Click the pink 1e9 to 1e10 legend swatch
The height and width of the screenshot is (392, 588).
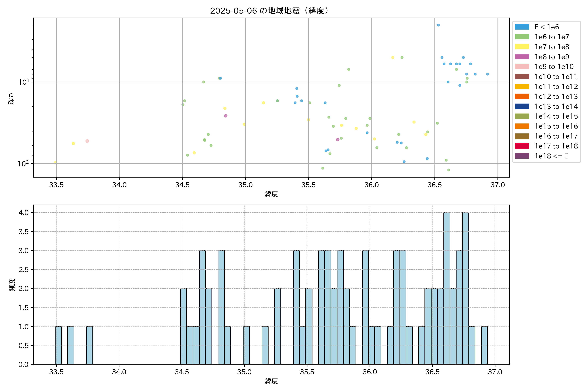pos(522,66)
